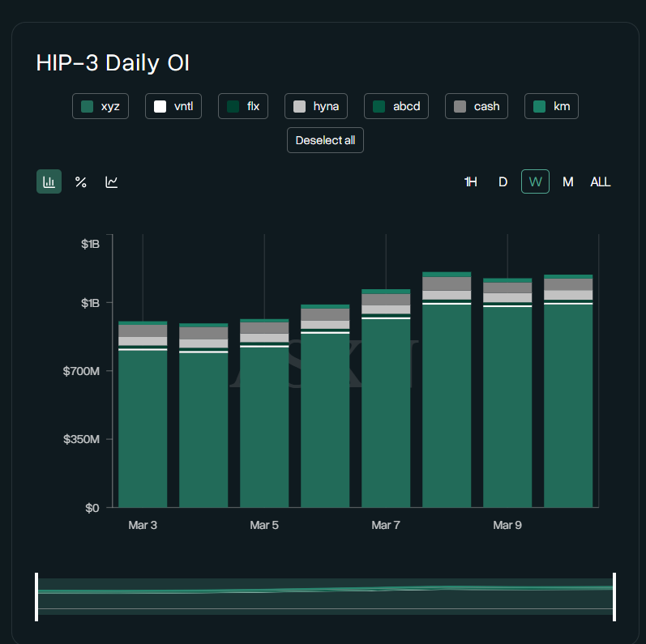Image resolution: width=646 pixels, height=644 pixels.
Task: Toggle the km series legend
Action: 551,106
